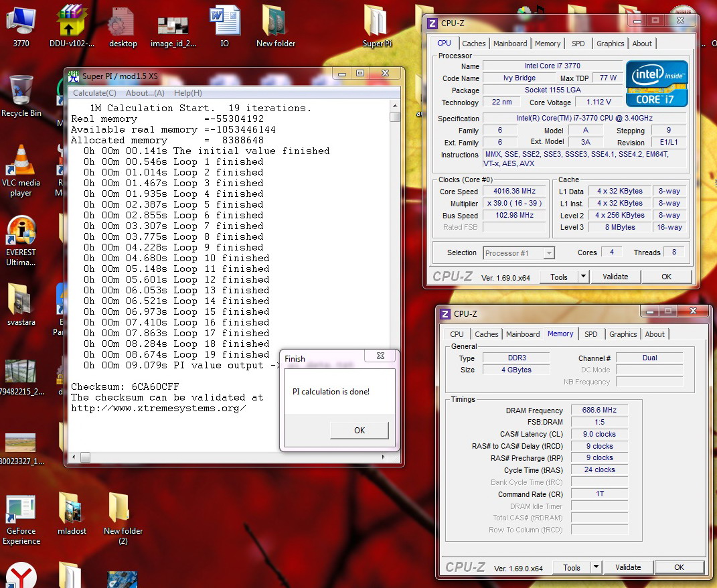The height and width of the screenshot is (588, 717).
Task: Click the Specification field i7-3770 text
Action: tap(584, 118)
